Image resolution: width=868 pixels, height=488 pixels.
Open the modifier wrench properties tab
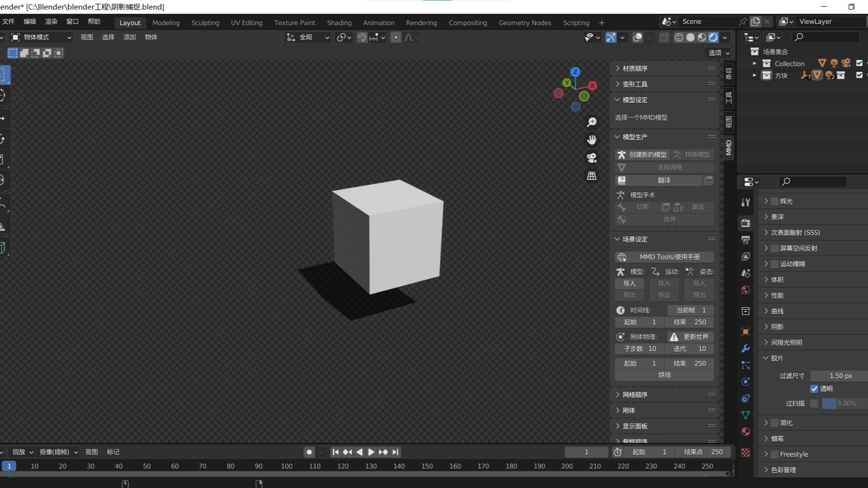[x=746, y=348]
